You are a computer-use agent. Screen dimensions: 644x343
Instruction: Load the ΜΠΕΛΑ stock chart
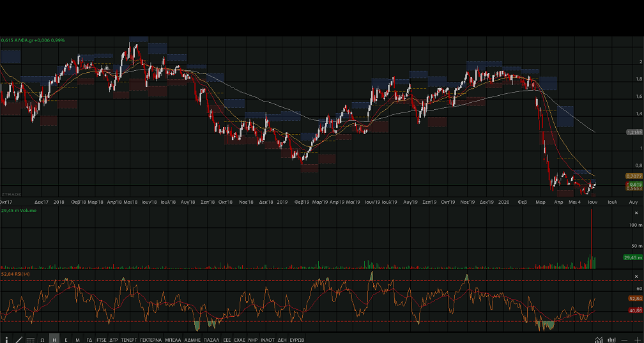pos(172,339)
